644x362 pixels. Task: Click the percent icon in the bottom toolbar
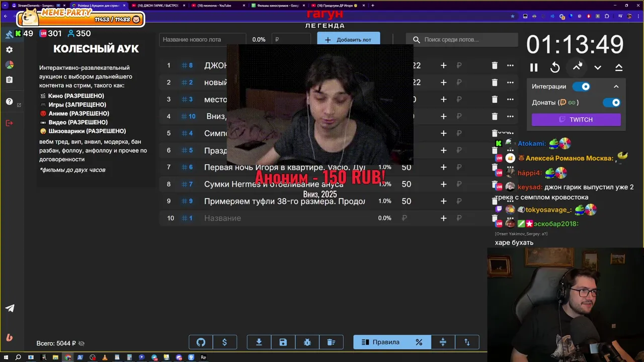(x=419, y=342)
